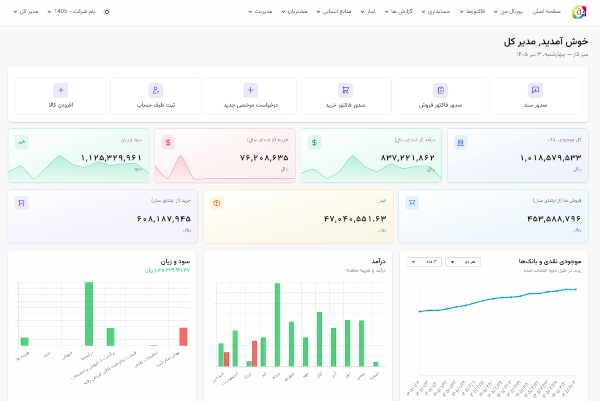Click the plus icon for درخواست مرخصی جدید
600x401 pixels.
(x=251, y=90)
